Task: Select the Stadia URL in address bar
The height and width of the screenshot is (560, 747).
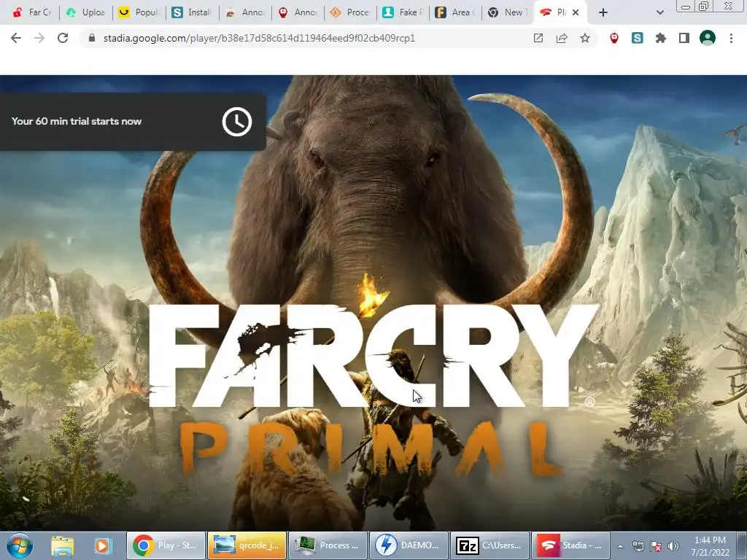Action: [x=259, y=38]
